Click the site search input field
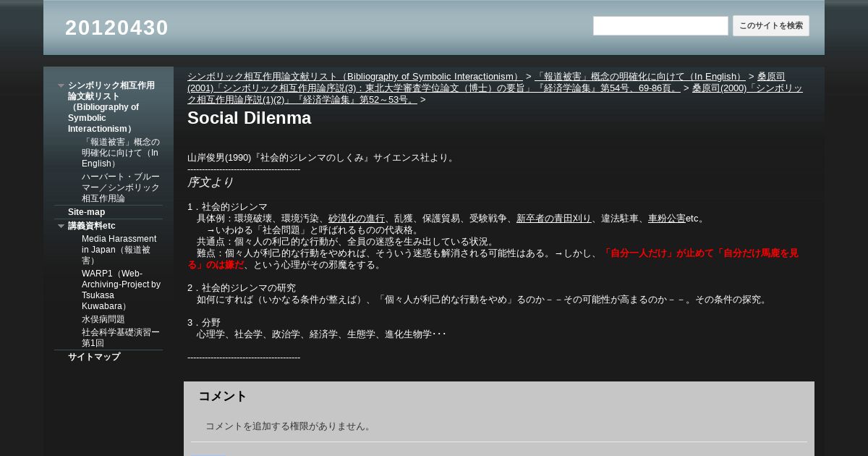 click(660, 26)
